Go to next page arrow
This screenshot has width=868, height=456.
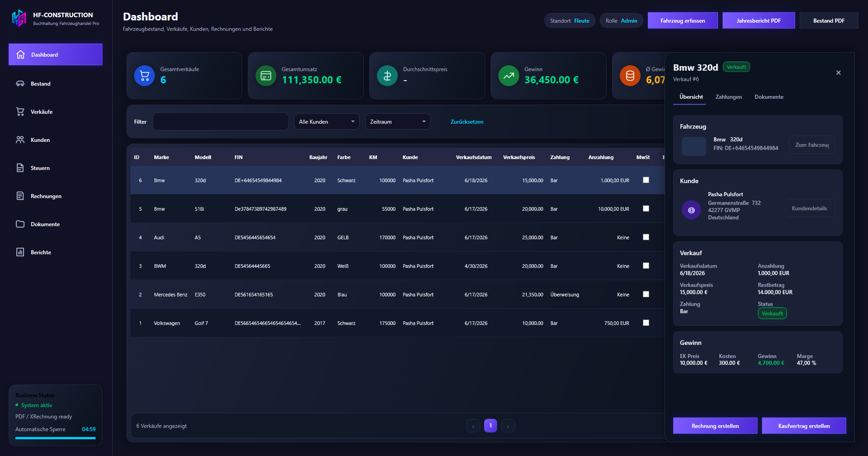pos(508,426)
